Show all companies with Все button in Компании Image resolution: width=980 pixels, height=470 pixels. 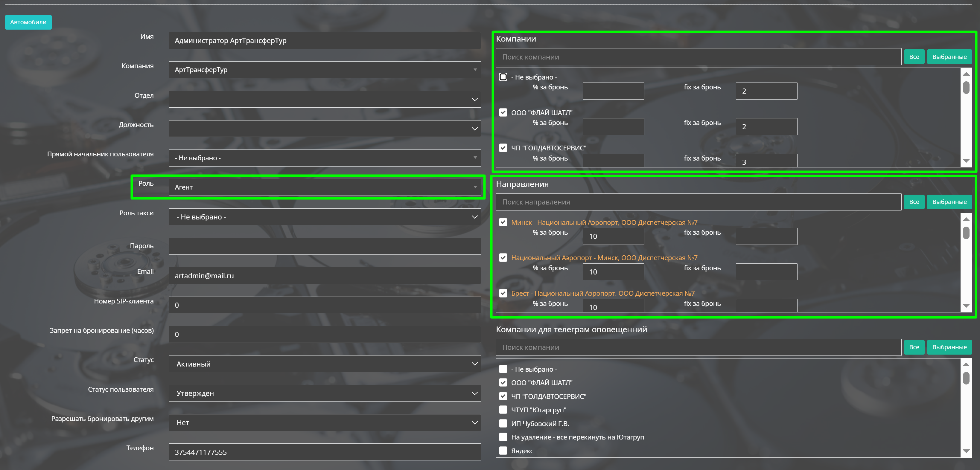coord(914,57)
